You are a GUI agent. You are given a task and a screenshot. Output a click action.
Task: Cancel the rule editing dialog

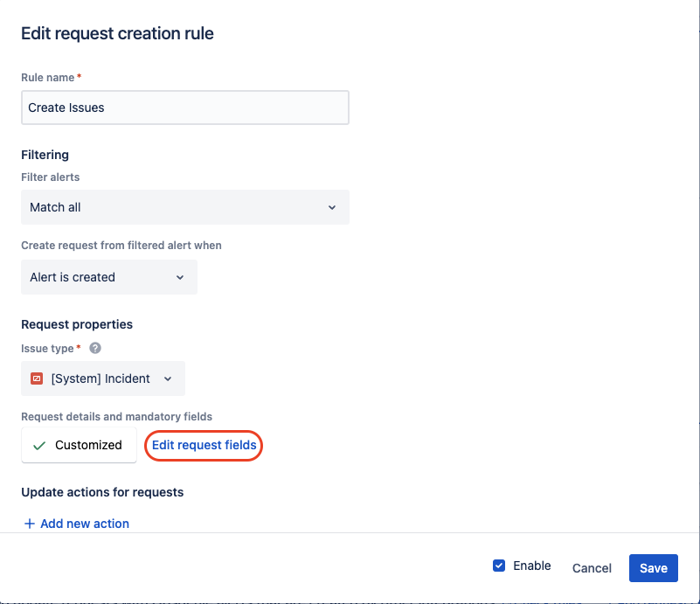point(592,568)
